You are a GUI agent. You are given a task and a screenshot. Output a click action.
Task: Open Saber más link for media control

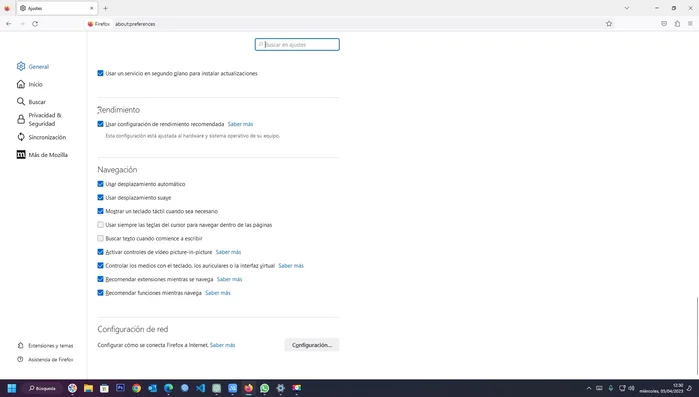click(291, 266)
